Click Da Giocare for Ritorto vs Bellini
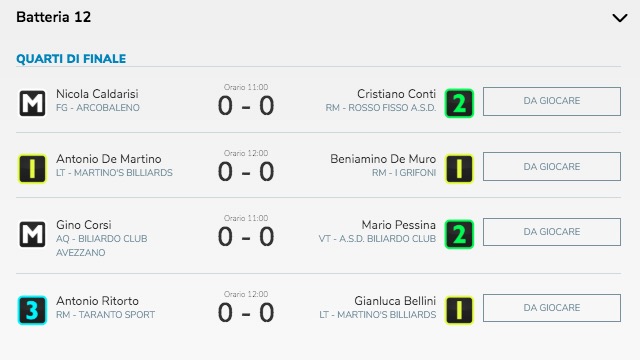 (552, 308)
